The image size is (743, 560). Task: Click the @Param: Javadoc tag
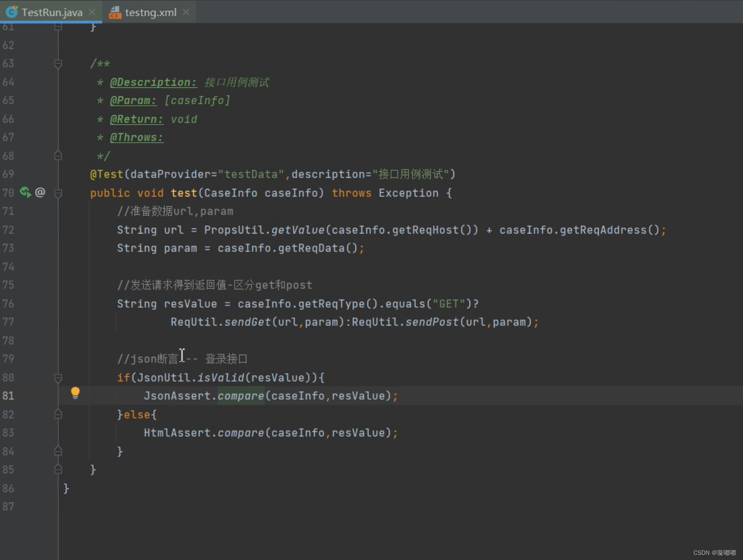click(x=133, y=101)
